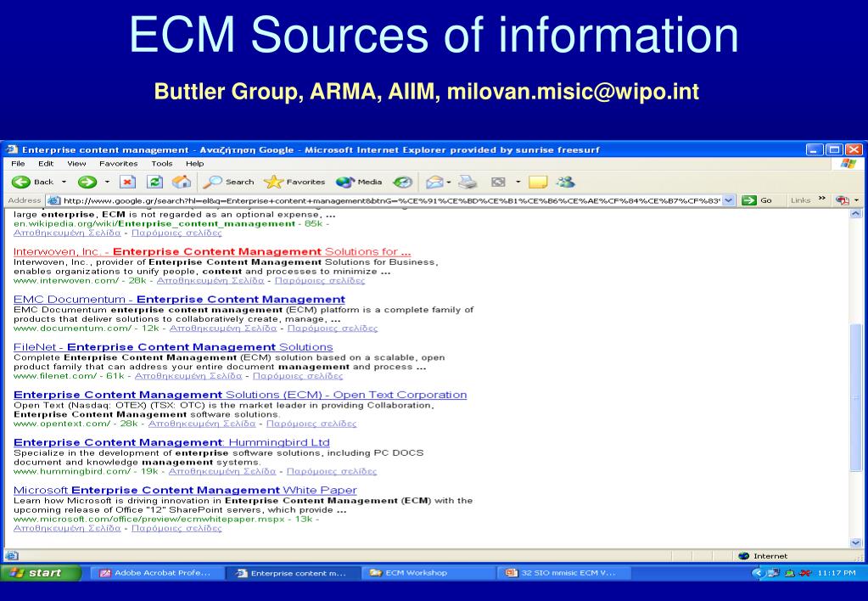
Task: Open the Hummingbird Ltd result link
Action: tap(171, 442)
